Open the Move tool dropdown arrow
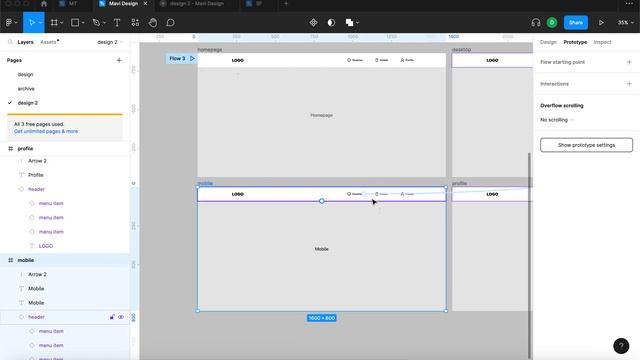Viewport: 640px width, 360px height. 40,23
